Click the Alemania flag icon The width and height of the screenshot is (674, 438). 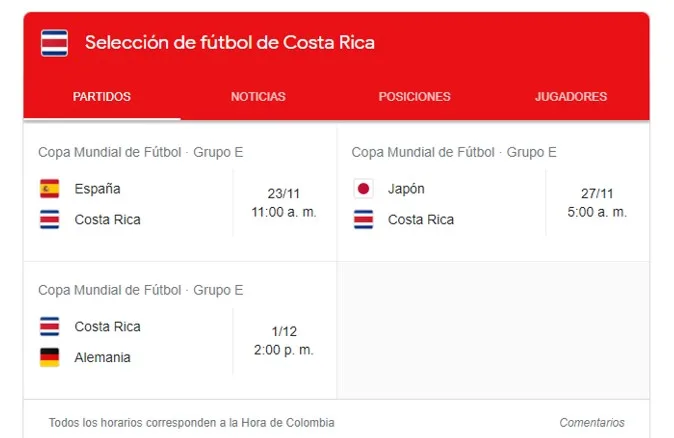tap(49, 357)
